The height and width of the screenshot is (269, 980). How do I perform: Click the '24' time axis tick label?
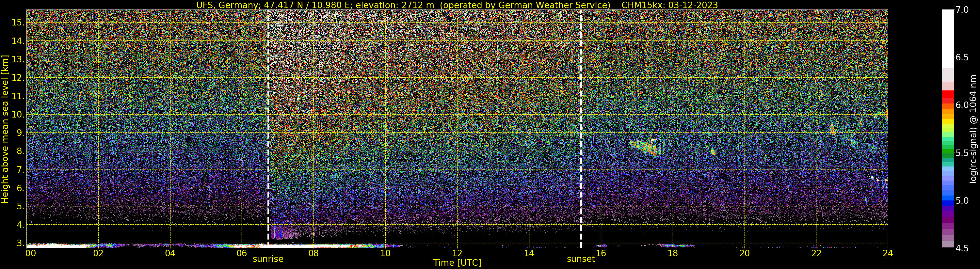coord(888,253)
